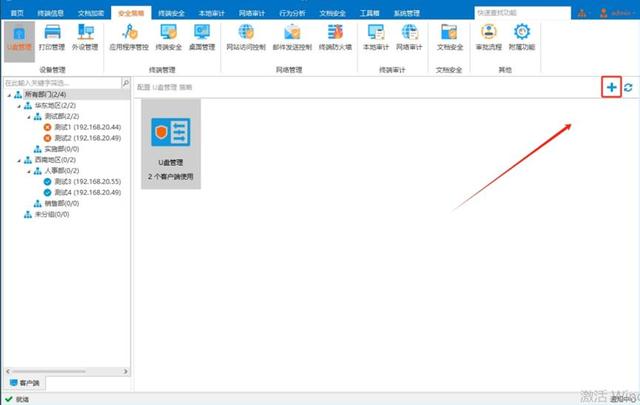Screen dimensions: 640x405
Task: Select 测试部(2/2) in the tree
Action: [62, 116]
